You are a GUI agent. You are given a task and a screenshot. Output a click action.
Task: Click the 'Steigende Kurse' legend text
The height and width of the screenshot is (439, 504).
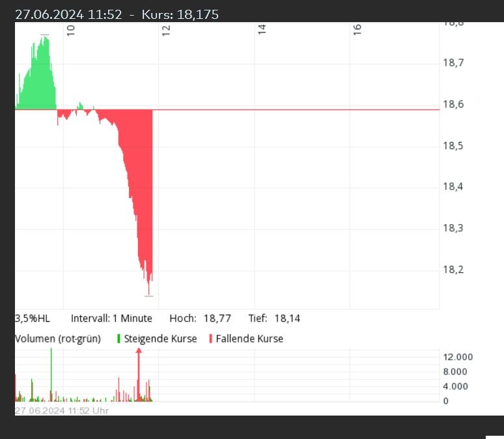(x=160, y=339)
